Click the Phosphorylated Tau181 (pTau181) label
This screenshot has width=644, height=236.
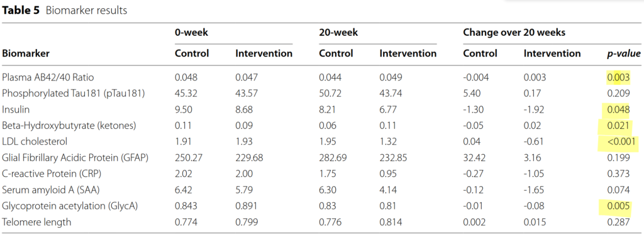click(74, 94)
